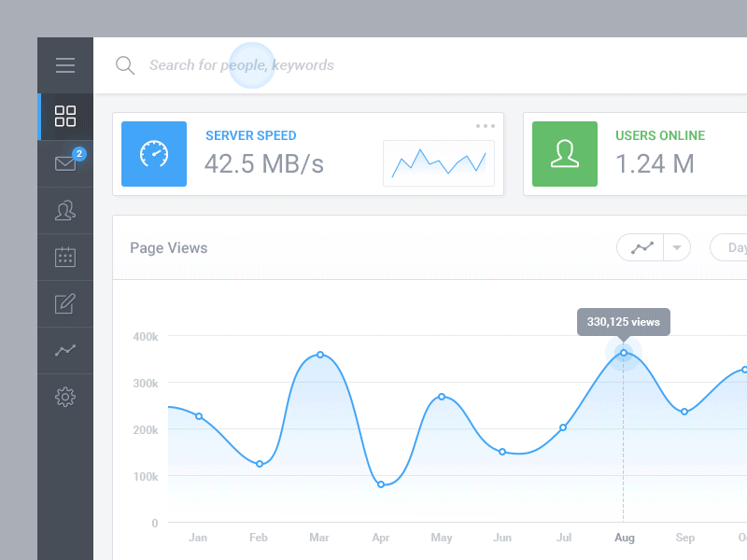Viewport: 747px width, 560px height.
Task: Highlight the Aug label on the chart axis
Action: pos(624,538)
